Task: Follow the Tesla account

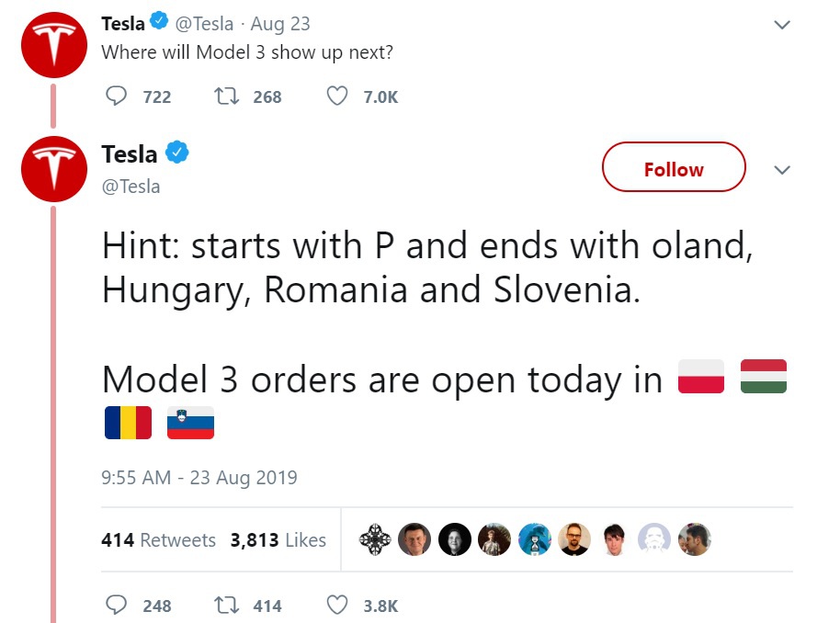Action: [x=673, y=167]
